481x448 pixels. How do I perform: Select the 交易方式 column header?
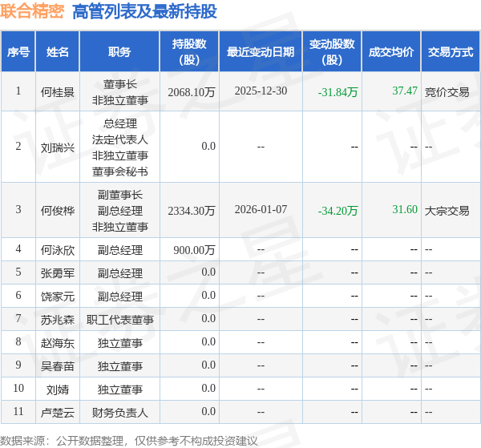click(450, 52)
